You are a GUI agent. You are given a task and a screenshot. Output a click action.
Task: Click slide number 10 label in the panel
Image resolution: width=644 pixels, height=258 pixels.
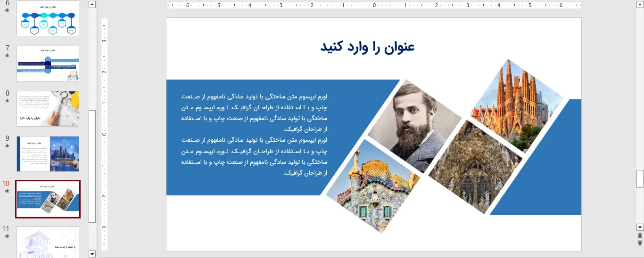(x=6, y=184)
